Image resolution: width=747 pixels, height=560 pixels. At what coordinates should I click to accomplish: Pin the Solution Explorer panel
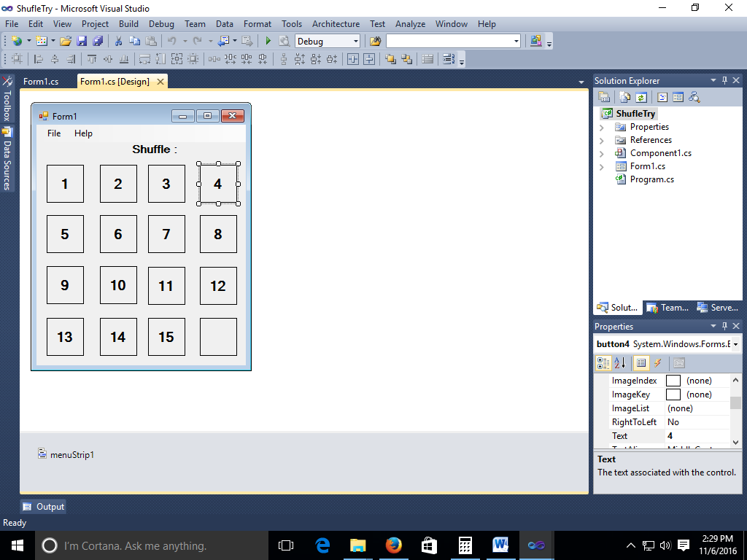[x=724, y=80]
